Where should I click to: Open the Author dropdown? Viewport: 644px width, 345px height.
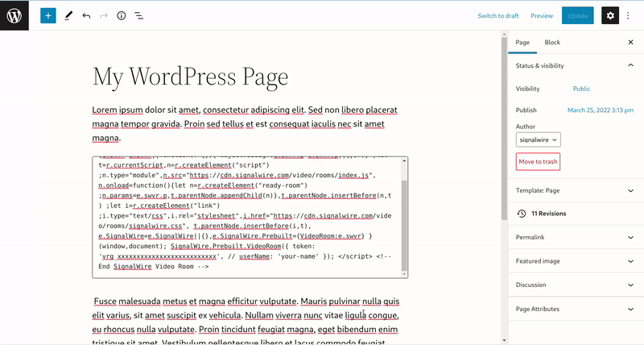(x=539, y=139)
